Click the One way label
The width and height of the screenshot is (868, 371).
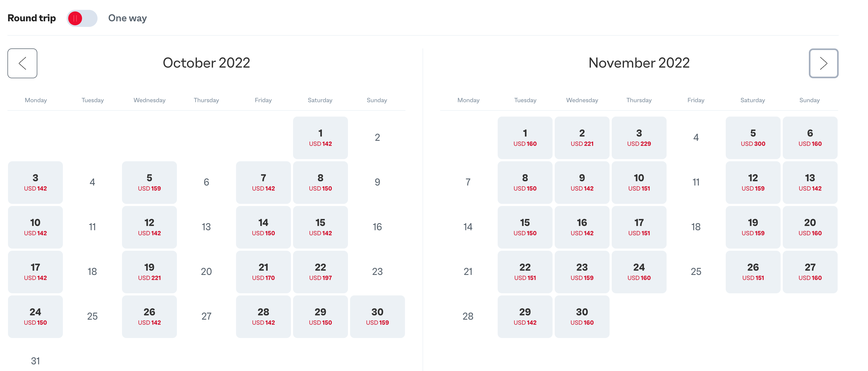tap(127, 18)
